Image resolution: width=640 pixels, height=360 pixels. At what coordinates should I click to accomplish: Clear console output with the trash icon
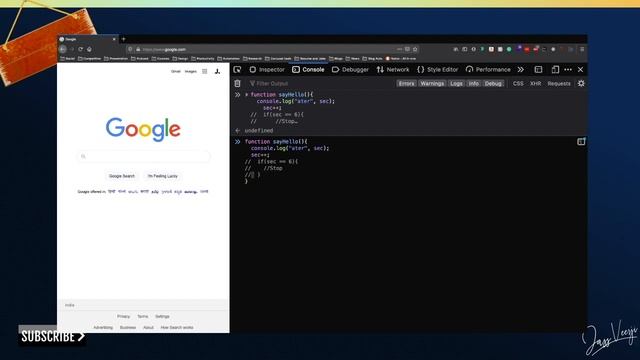click(x=237, y=83)
